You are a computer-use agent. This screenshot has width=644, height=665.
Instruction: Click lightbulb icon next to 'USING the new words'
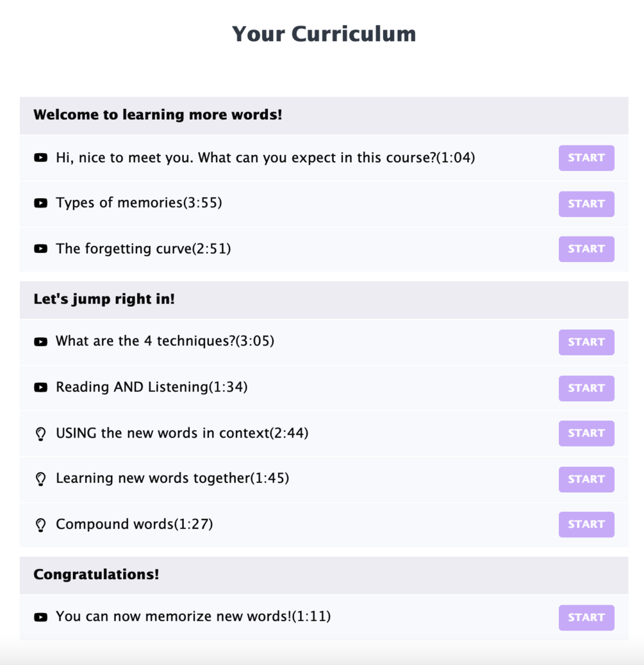(x=40, y=434)
